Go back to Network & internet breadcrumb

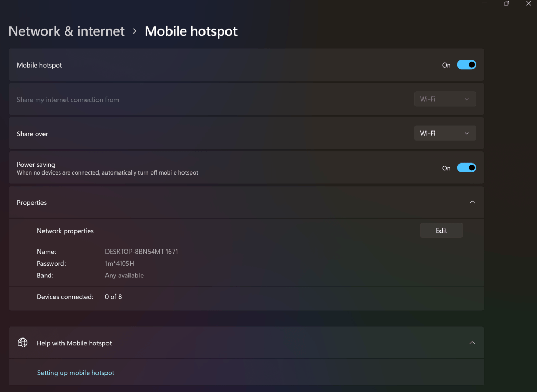67,31
